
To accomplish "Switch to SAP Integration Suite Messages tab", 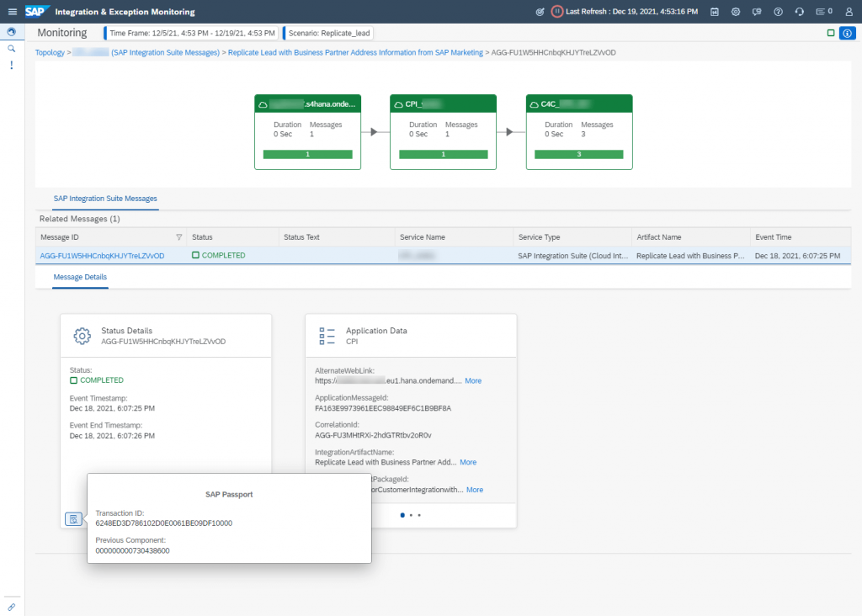I will tap(105, 199).
